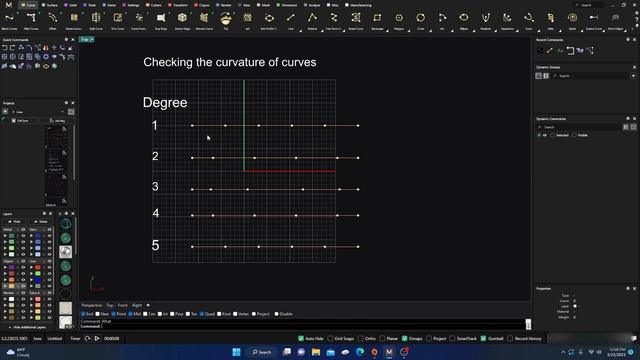This screenshot has height=360, width=640.
Task: Open the Mesh ribbon tab
Action: click(x=264, y=5)
